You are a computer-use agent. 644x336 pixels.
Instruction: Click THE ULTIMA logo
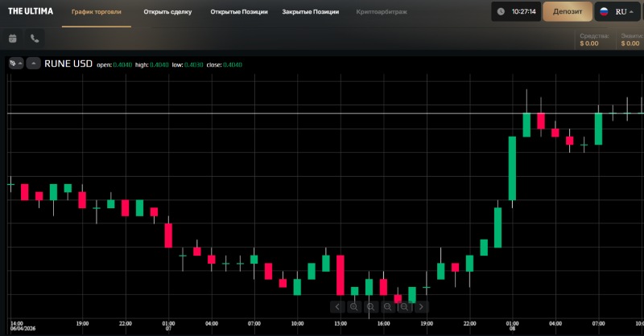pyautogui.click(x=31, y=11)
